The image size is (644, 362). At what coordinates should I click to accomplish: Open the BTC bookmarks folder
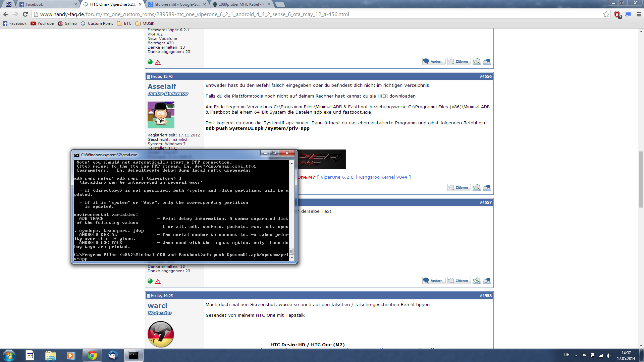(x=124, y=23)
